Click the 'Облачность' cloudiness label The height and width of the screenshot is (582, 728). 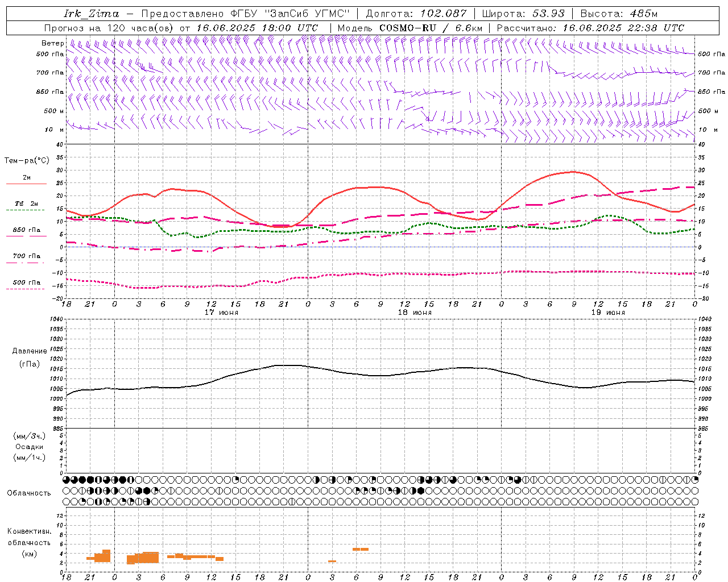pos(29,493)
